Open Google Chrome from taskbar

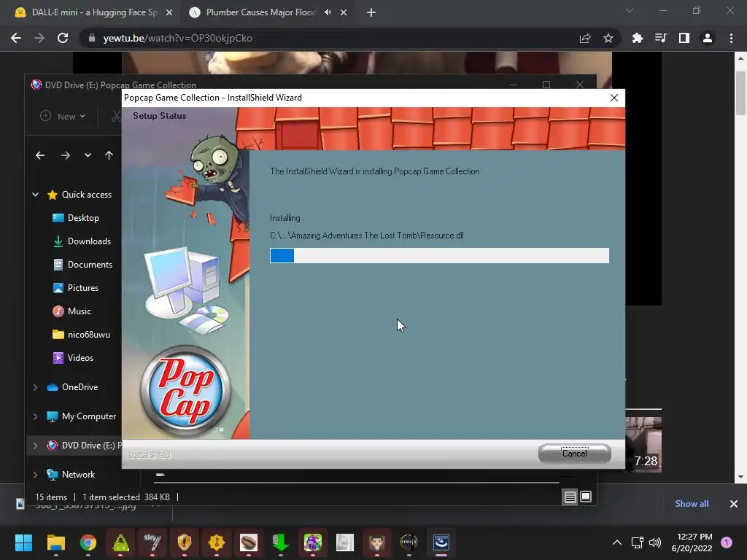(x=88, y=542)
